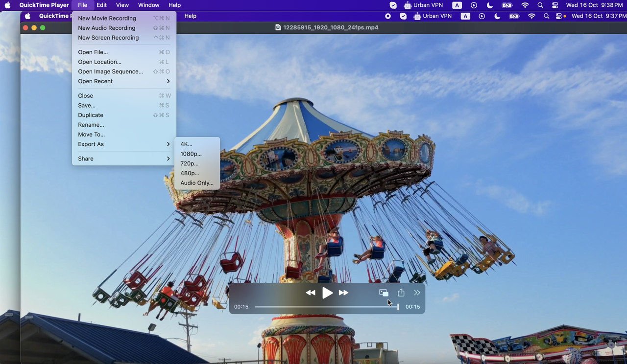Click the play button in the video controls
627x364 pixels.
327,293
